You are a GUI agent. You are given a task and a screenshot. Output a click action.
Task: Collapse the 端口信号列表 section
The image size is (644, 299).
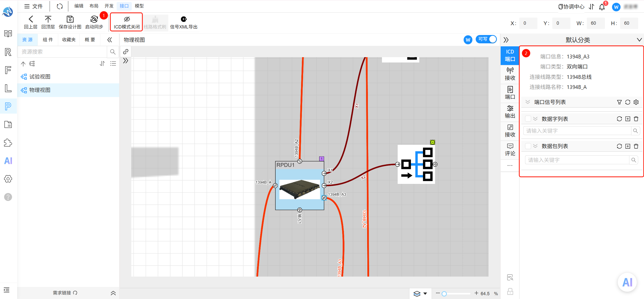point(528,102)
